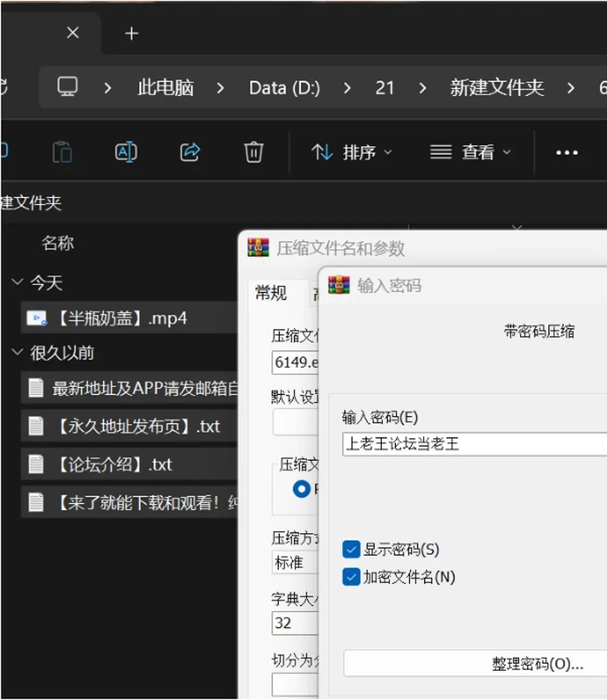The height and width of the screenshot is (700, 607).
Task: Select the archive format radio button
Action: coord(302,489)
